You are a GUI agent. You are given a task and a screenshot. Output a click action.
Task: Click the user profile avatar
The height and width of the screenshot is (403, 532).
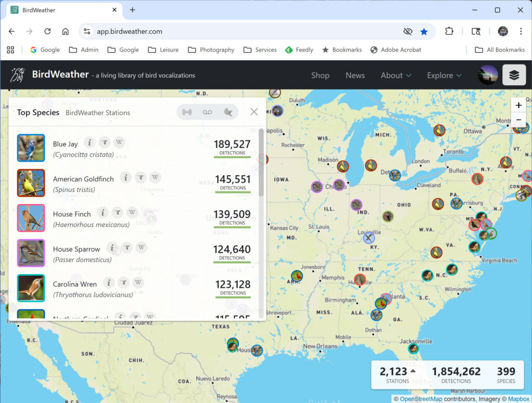[488, 75]
